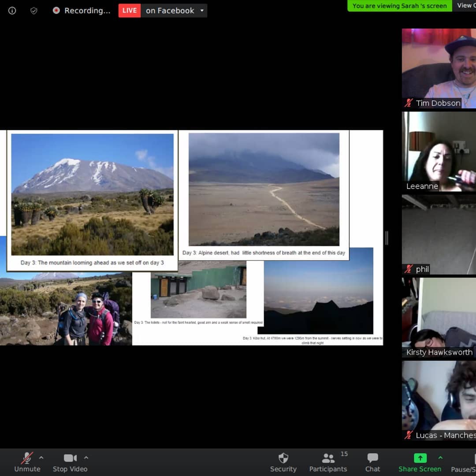This screenshot has height=476, width=476.
Task: Toggle Pause/Stop recording control
Action: click(x=466, y=462)
